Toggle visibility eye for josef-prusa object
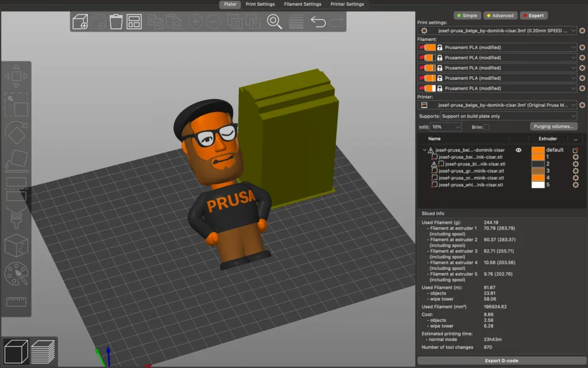The height and width of the screenshot is (368, 588). [519, 150]
